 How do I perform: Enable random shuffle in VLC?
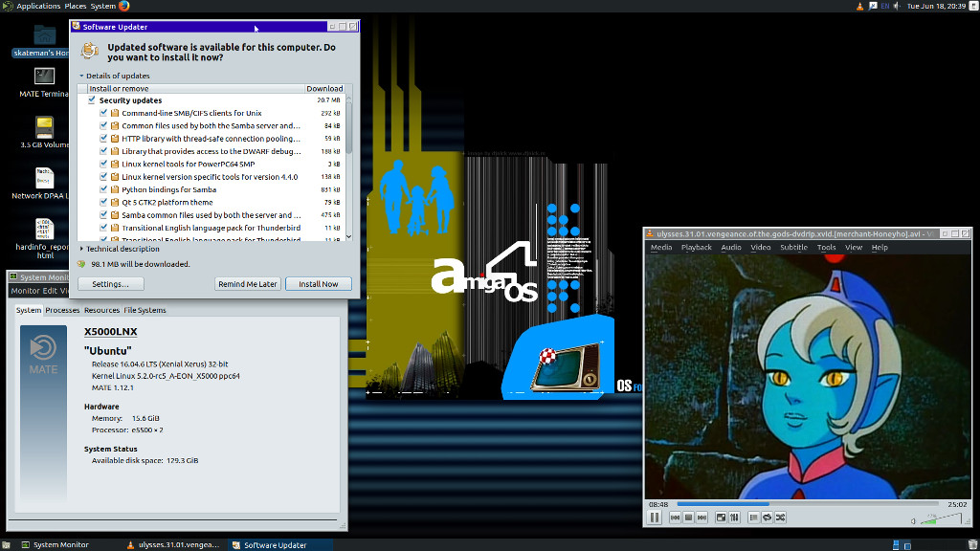point(780,518)
